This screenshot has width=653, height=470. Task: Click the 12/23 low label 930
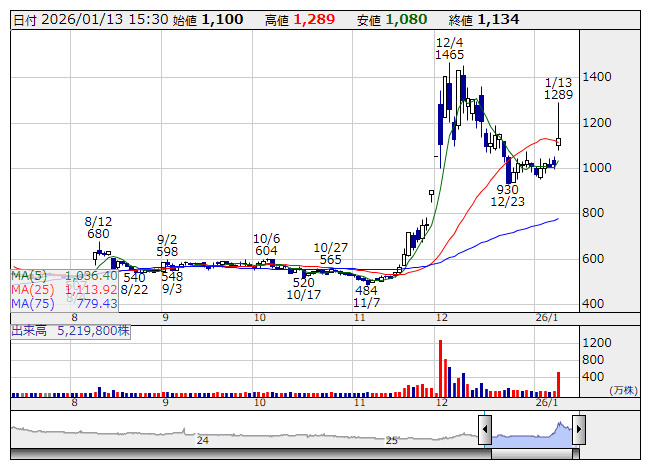click(507, 189)
